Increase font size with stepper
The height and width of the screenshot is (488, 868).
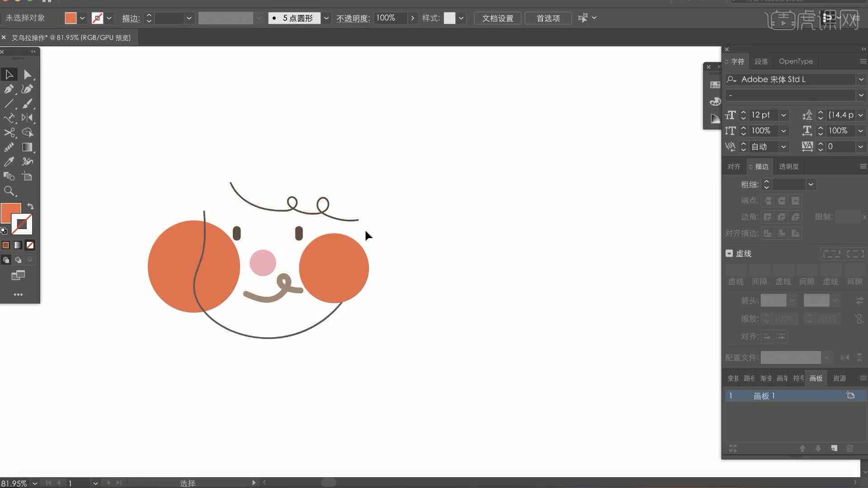[x=743, y=113]
